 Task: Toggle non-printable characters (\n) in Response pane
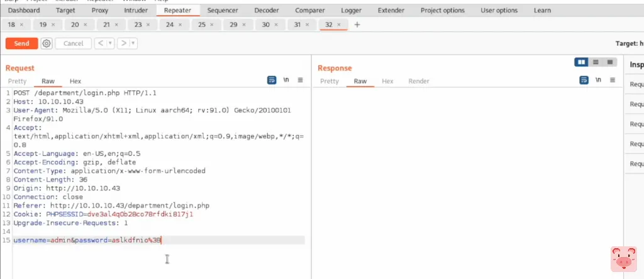pyautogui.click(x=599, y=80)
